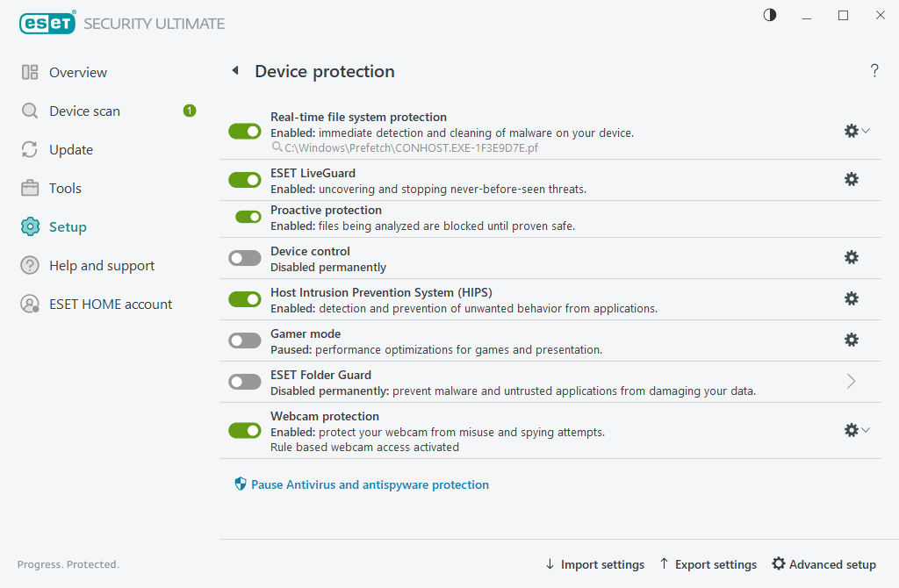Click the ESET logo
Image resolution: width=899 pixels, height=588 pixels.
point(47,23)
